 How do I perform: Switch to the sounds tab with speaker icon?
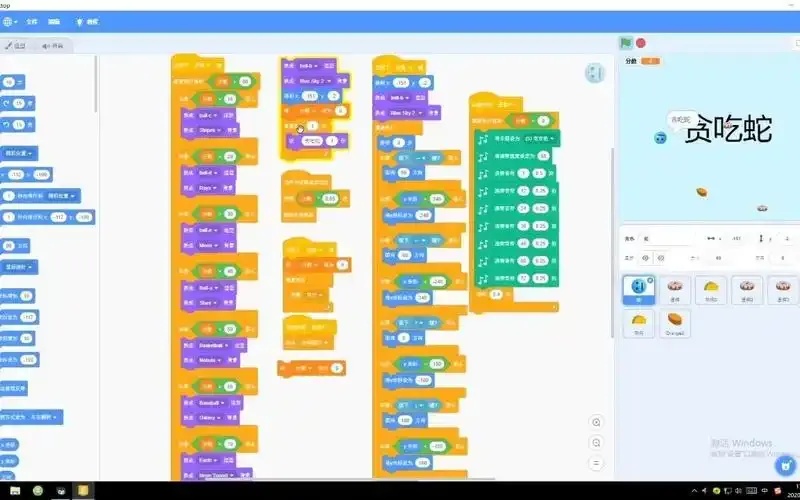pyautogui.click(x=53, y=46)
